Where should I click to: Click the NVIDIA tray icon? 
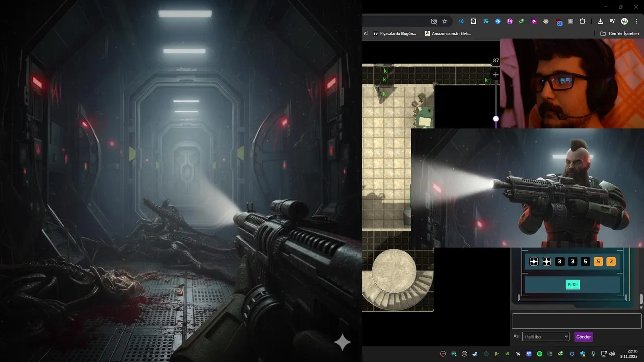coord(507,354)
